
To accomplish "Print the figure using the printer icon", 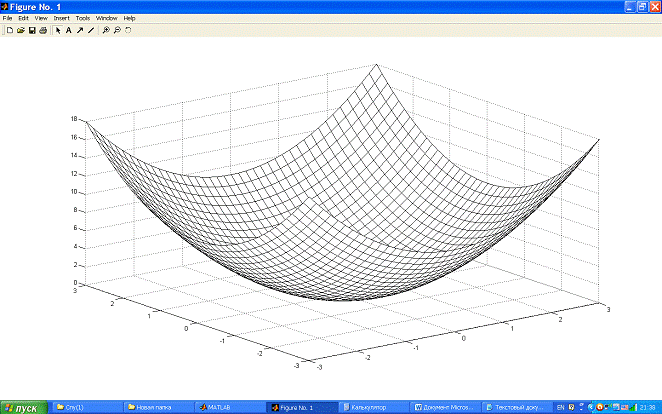I will (43, 31).
